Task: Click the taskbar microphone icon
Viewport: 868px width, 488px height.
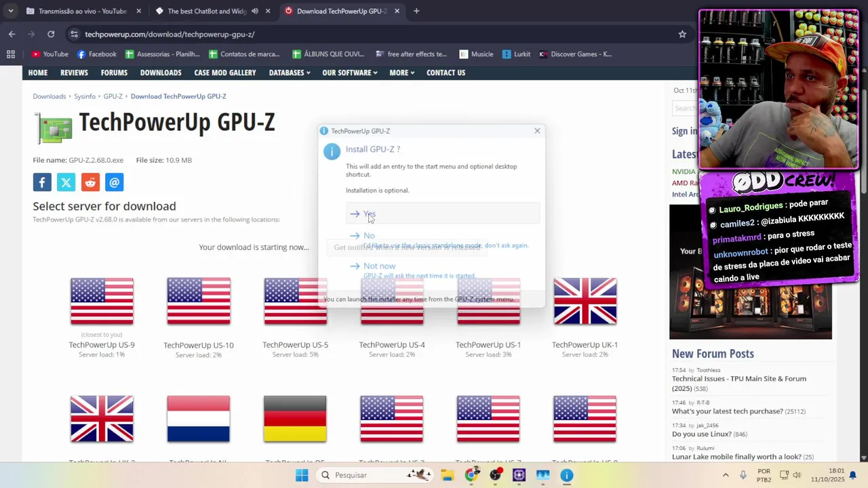Action: coord(743,475)
